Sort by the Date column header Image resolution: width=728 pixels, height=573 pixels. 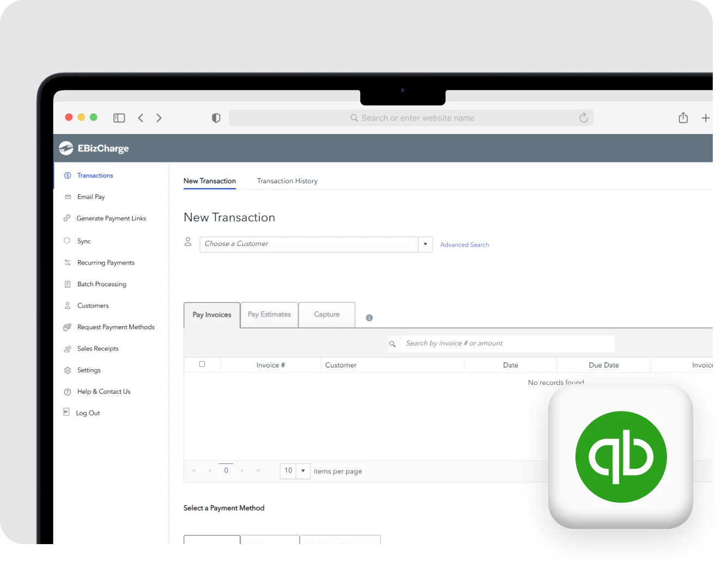point(511,365)
